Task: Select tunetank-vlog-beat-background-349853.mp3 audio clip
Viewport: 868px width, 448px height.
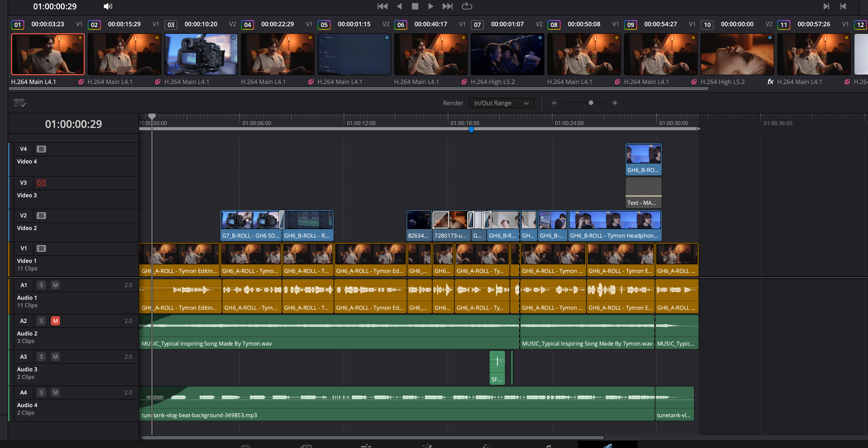Action: 397,403
